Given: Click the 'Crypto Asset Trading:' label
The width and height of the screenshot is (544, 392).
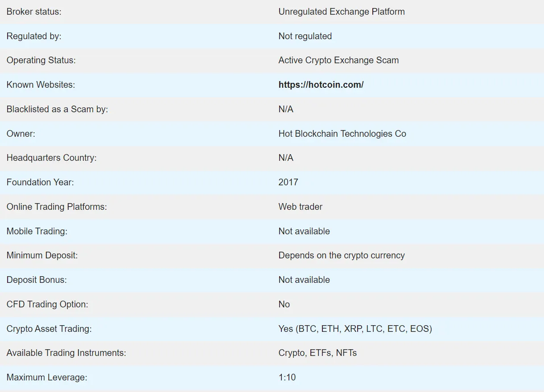Looking at the screenshot, I should pos(49,329).
